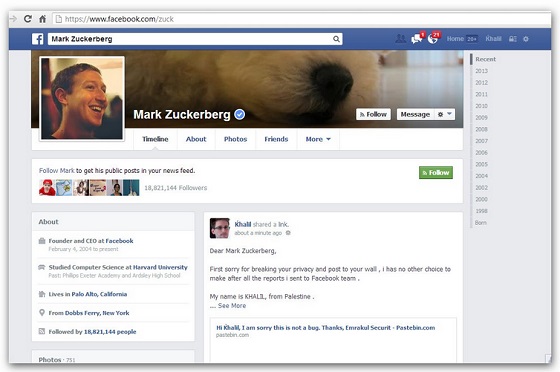
Task: Expand the More tab dropdown
Action: (x=318, y=139)
